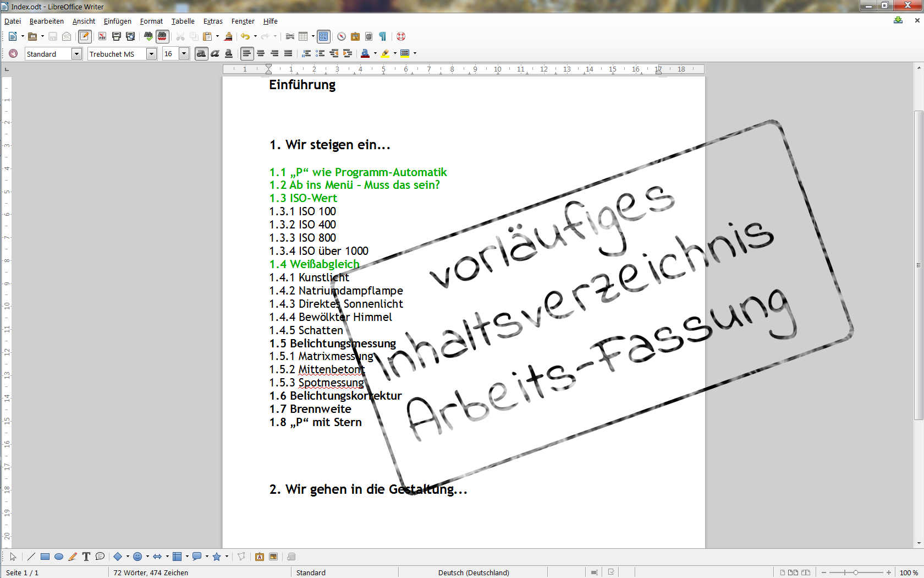Undo the last action
The height and width of the screenshot is (578, 924).
245,36
